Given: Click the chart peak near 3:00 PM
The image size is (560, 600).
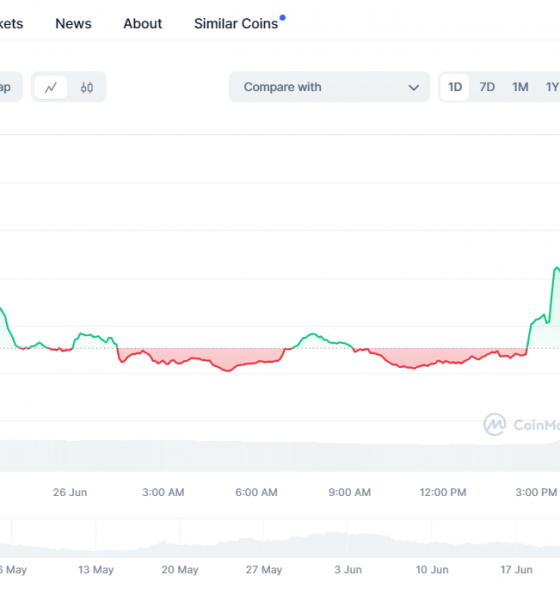Looking at the screenshot, I should pos(556,268).
